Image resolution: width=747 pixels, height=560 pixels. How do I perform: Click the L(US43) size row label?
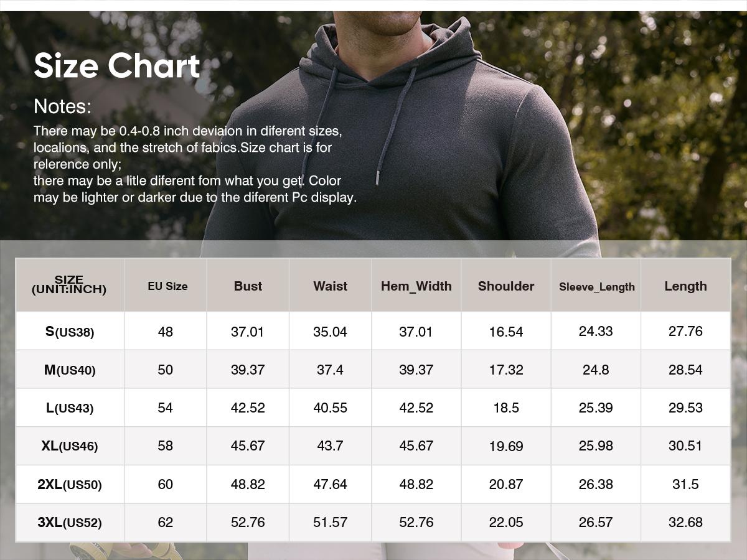(70, 408)
